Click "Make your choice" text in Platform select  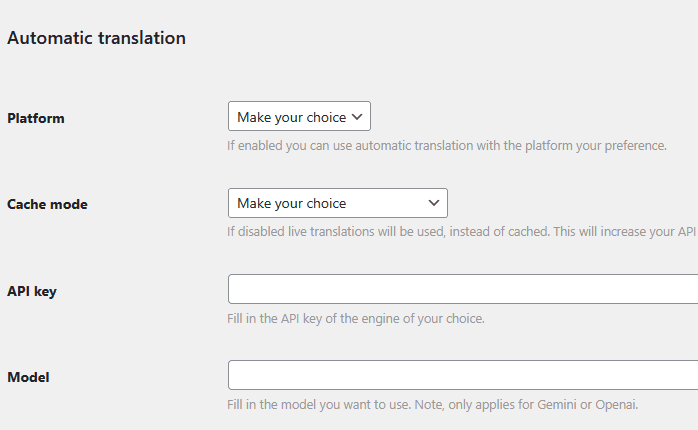click(291, 117)
